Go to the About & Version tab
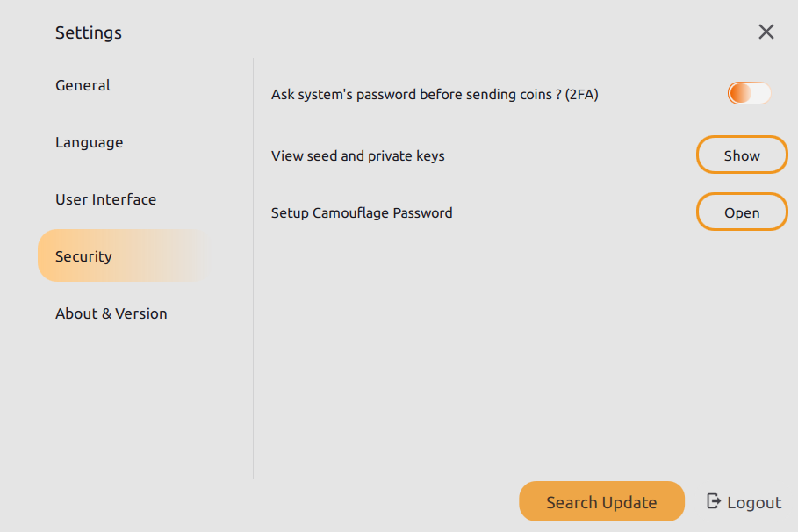Viewport: 798px width, 532px height. tap(111, 313)
